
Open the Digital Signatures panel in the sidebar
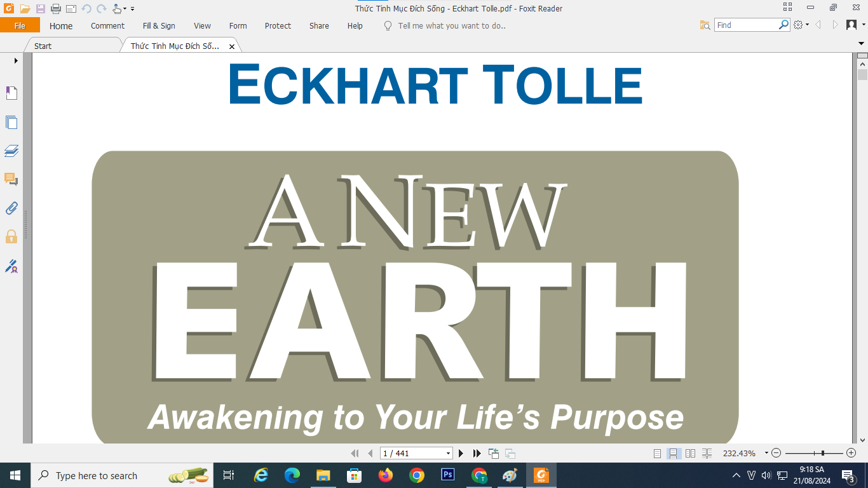[11, 266]
